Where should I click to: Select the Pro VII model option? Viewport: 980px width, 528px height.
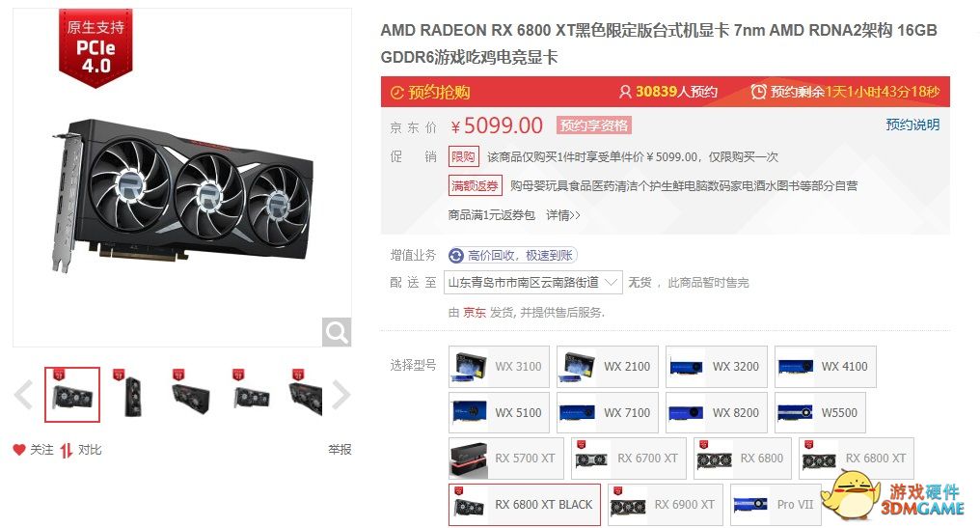pyautogui.click(x=776, y=505)
